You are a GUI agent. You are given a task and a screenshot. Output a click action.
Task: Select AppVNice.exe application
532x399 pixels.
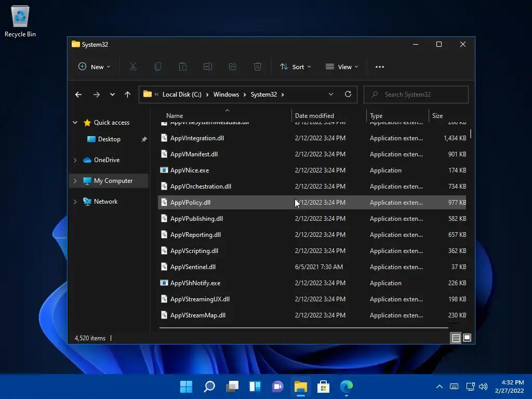[x=312, y=170]
